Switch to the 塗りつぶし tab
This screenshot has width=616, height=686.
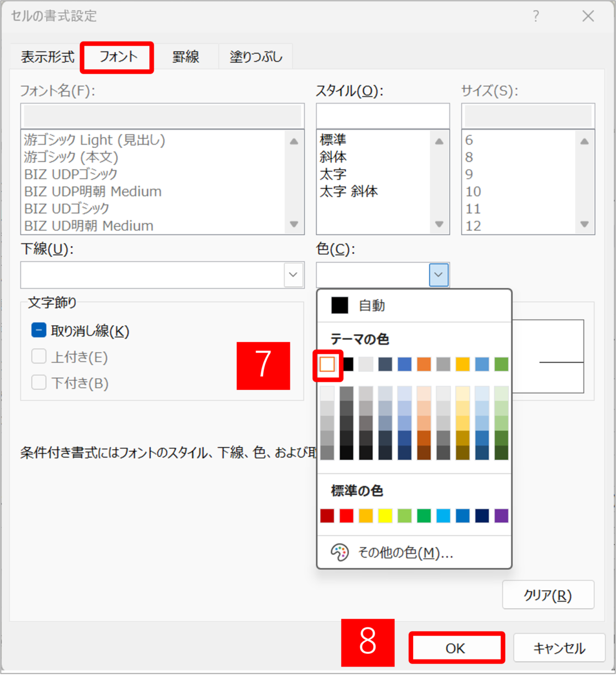pyautogui.click(x=255, y=57)
